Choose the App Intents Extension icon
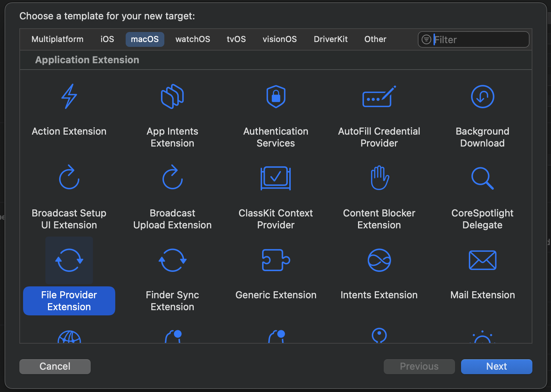The height and width of the screenshot is (392, 551). point(173,96)
